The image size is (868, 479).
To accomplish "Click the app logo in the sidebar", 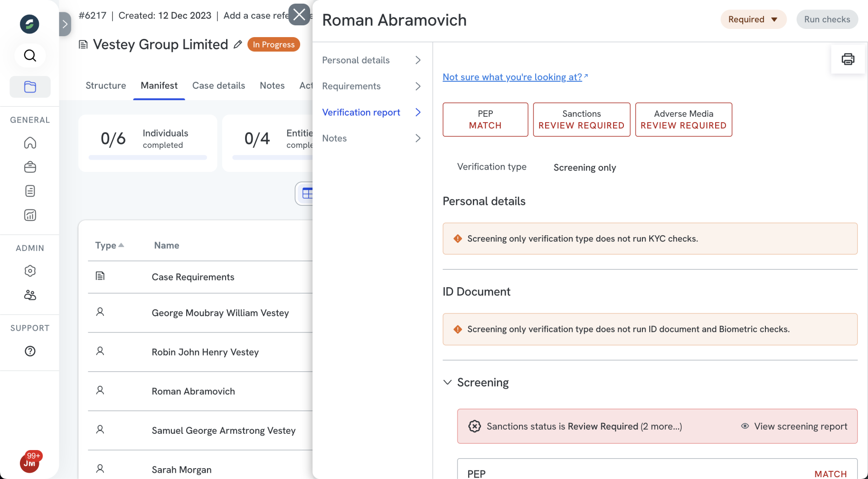I will [x=29, y=24].
